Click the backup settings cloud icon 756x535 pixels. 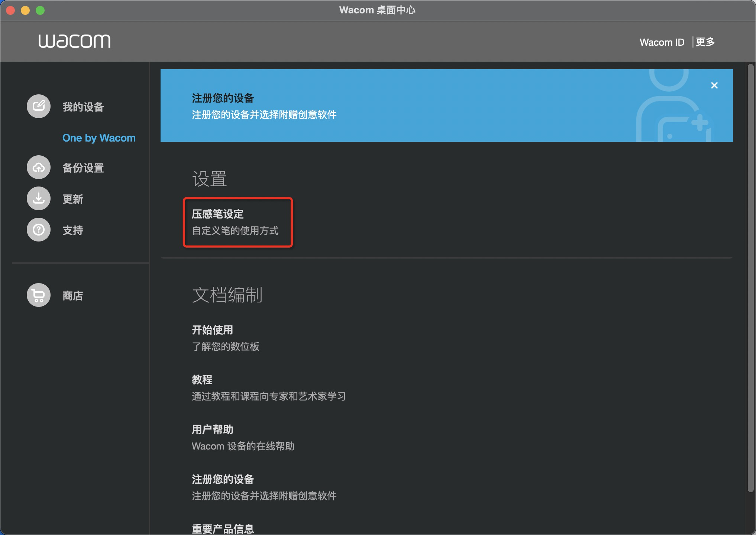coord(39,168)
